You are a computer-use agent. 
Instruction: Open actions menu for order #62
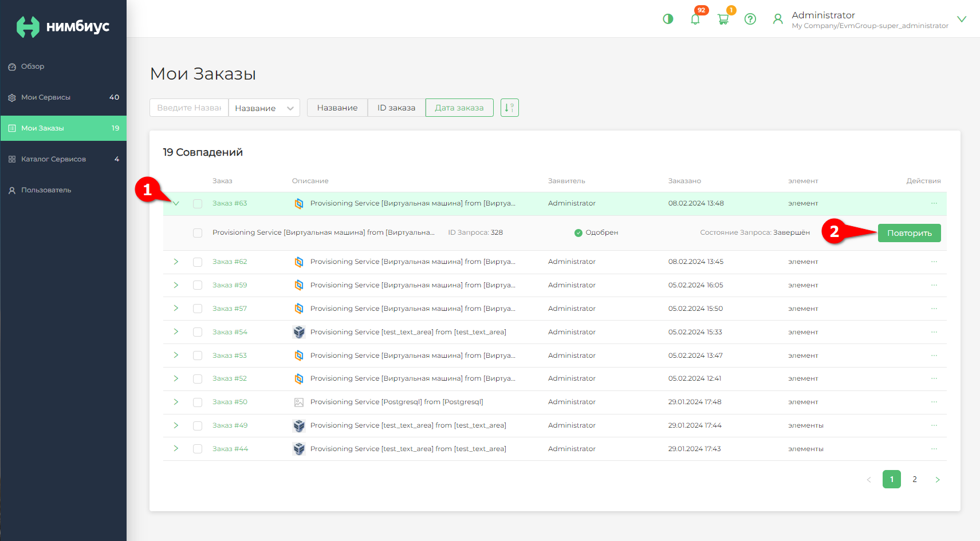934,262
